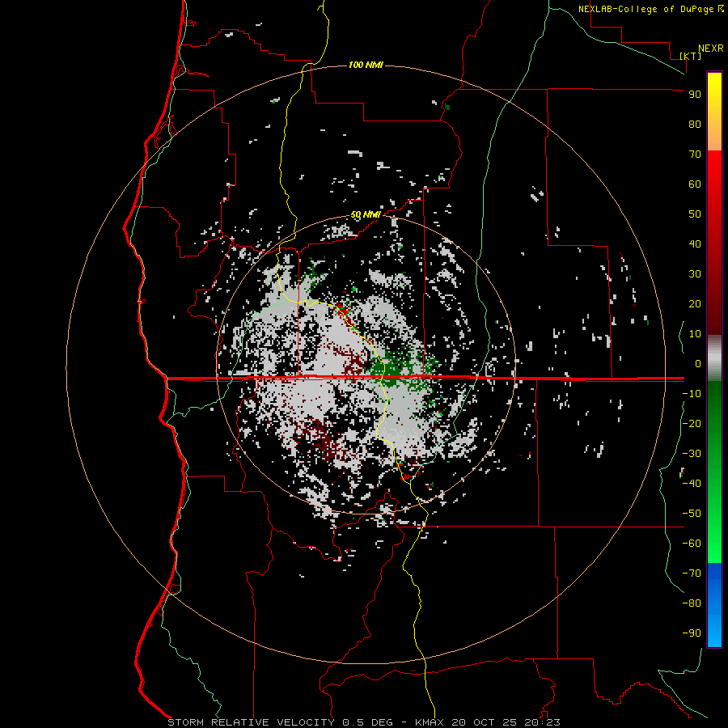Click the 20 value on velocity scale

(695, 303)
